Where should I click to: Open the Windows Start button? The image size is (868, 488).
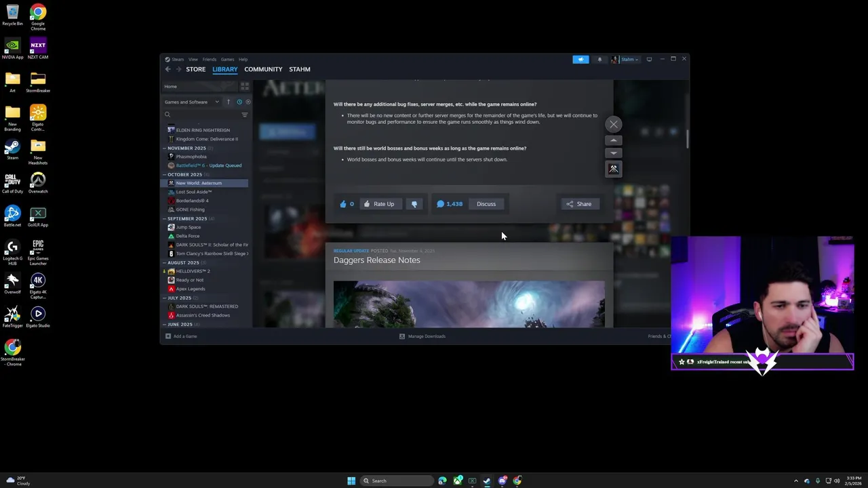point(351,481)
